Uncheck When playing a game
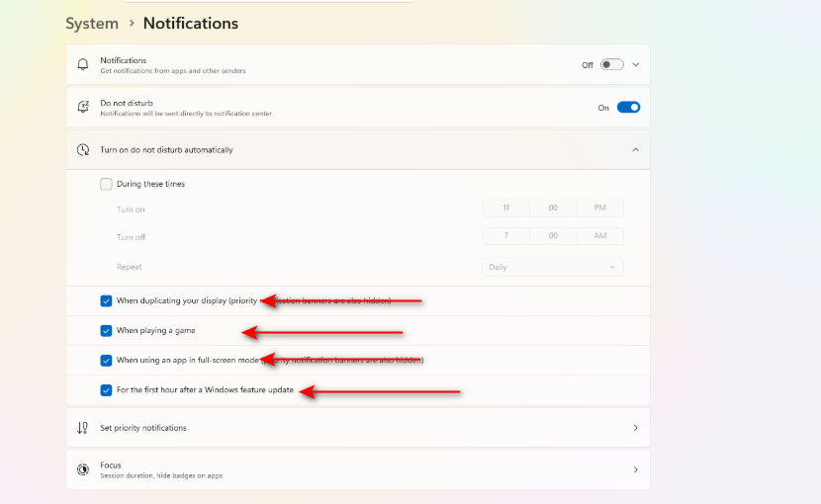The image size is (821, 504). 106,331
